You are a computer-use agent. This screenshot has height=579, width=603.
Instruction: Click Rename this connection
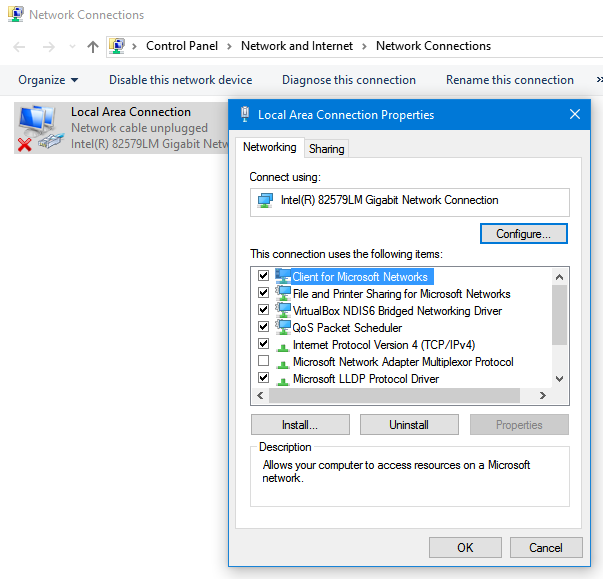click(510, 80)
